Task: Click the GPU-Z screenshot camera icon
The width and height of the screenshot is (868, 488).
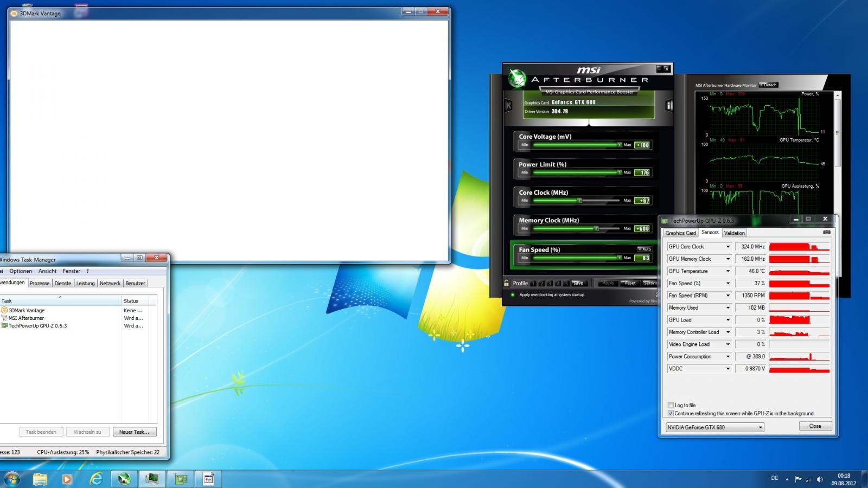Action: (827, 232)
